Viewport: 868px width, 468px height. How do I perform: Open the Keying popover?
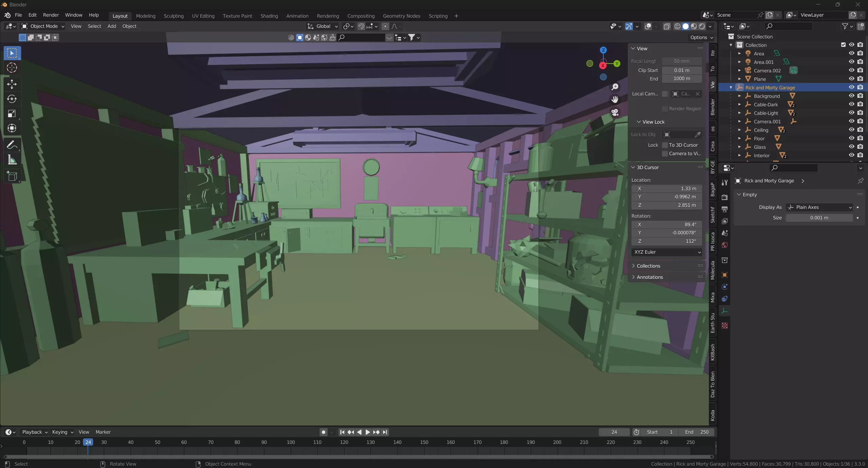pyautogui.click(x=62, y=432)
